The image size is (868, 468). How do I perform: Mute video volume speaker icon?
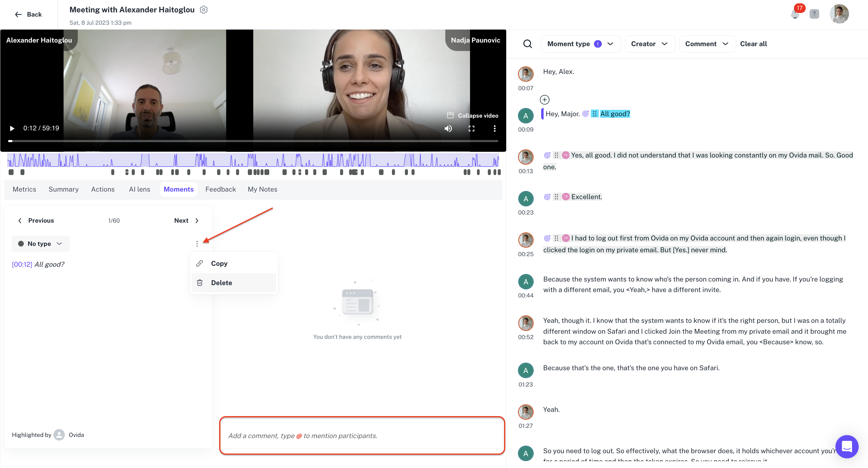tap(448, 129)
